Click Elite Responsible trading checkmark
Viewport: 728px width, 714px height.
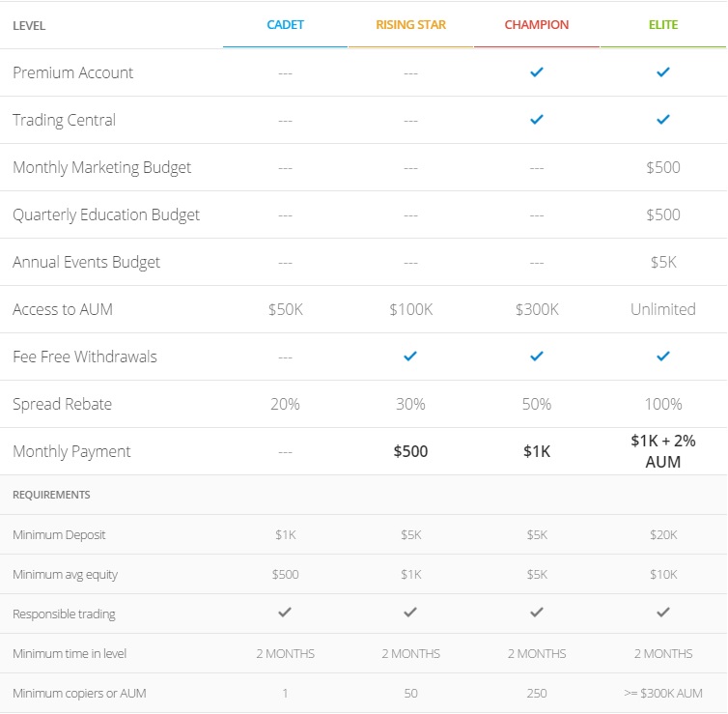coord(663,613)
